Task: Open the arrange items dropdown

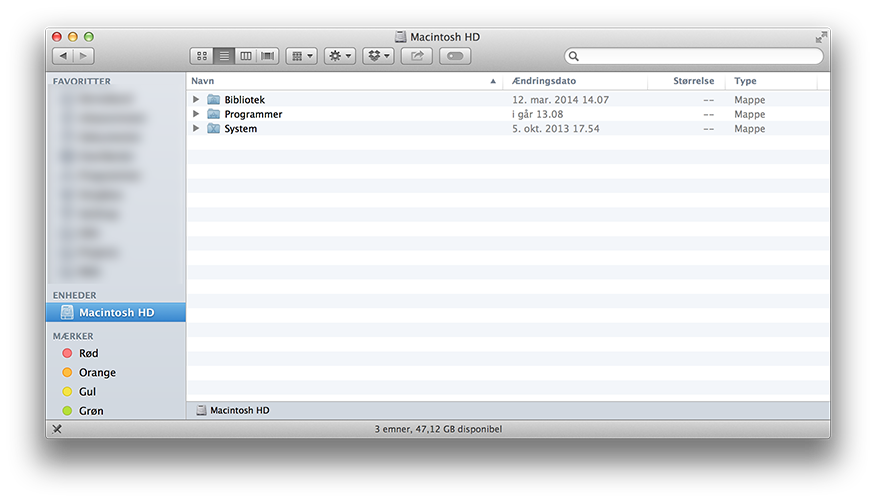Action: point(302,56)
